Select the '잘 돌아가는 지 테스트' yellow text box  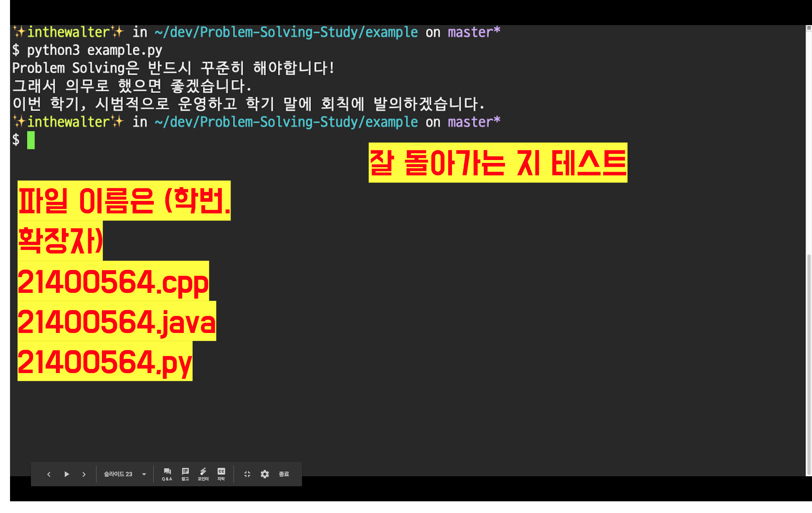[x=497, y=163]
